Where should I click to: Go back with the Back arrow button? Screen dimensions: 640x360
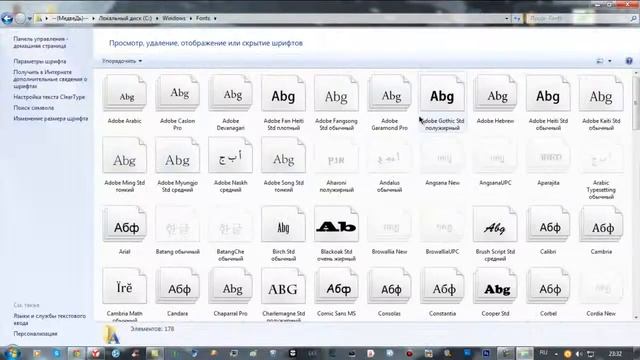pos(7,18)
